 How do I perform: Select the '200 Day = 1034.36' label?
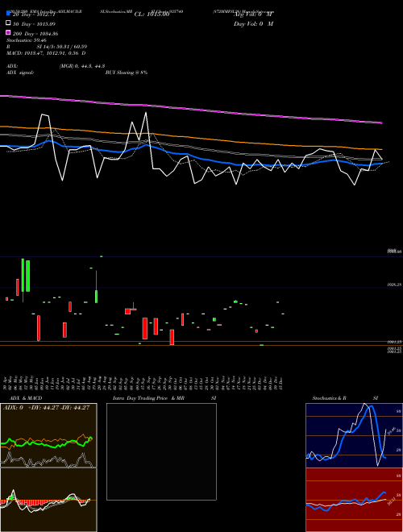click(x=35, y=34)
